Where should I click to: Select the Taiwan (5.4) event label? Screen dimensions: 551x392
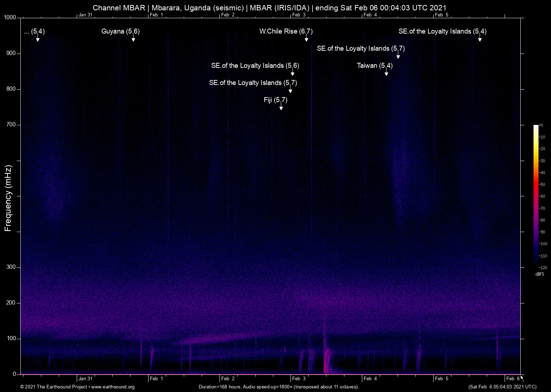[x=374, y=66]
